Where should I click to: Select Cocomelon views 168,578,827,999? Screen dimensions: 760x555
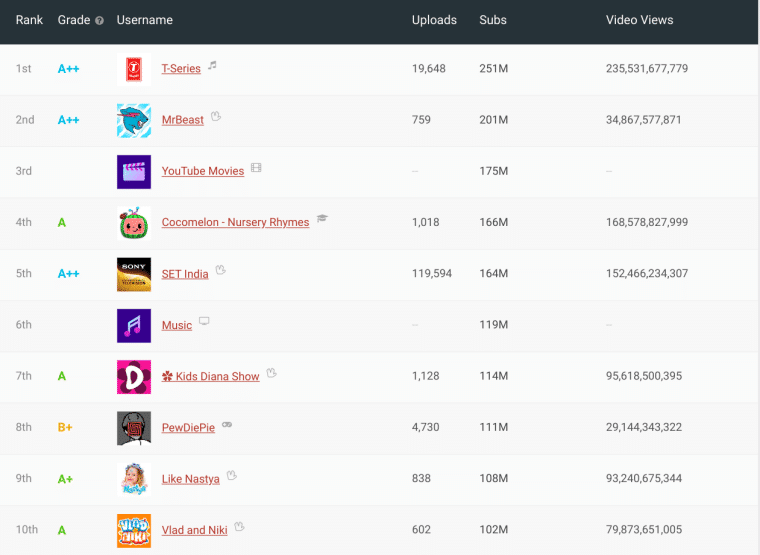(x=647, y=222)
